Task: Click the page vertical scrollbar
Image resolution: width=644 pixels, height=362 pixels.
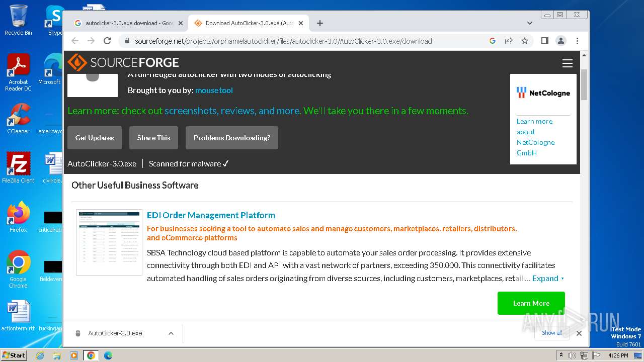Action: 584,85
